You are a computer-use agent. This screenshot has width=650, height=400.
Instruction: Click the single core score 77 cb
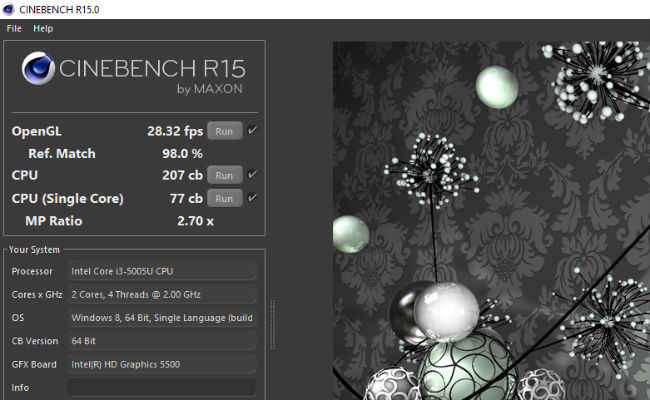186,199
